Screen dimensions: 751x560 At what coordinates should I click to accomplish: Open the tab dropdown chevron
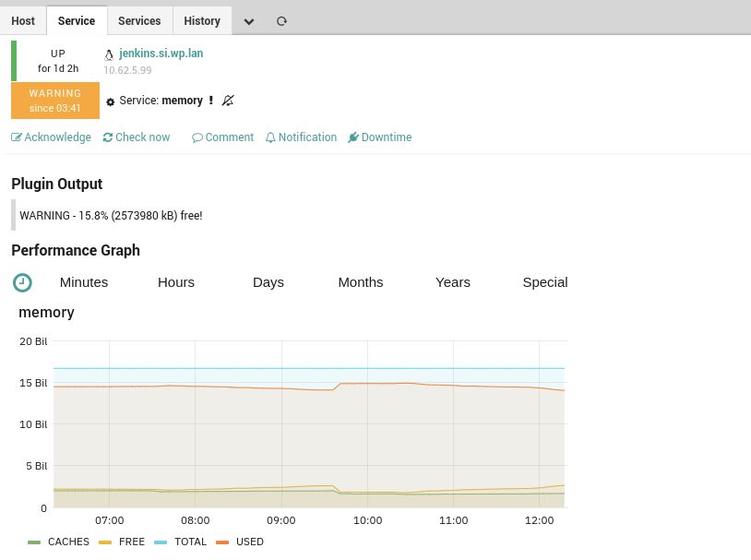[x=248, y=21]
